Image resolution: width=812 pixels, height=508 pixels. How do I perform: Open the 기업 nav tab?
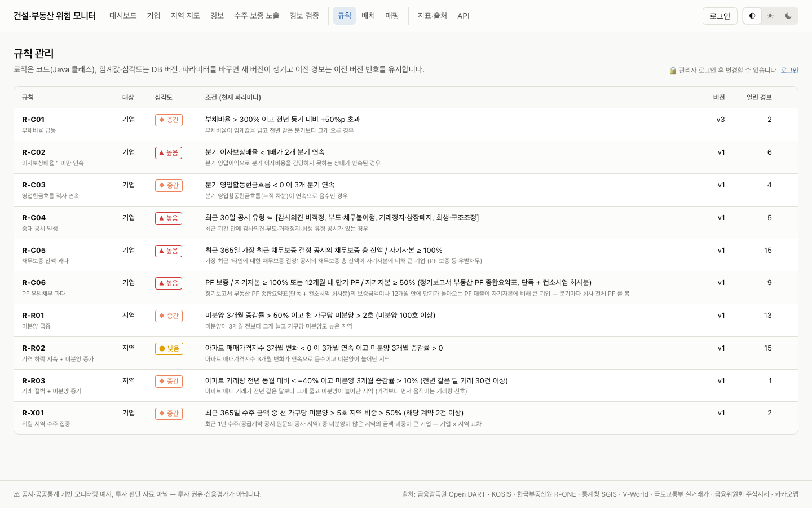[153, 16]
